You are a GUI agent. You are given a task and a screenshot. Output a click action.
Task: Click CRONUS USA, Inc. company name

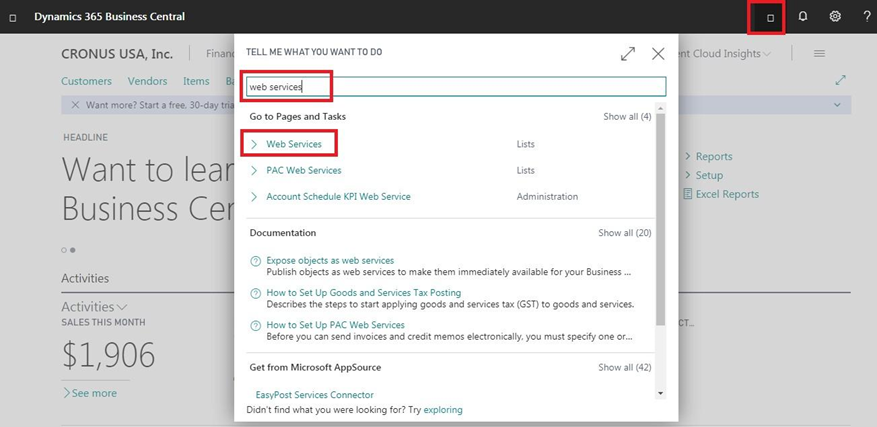pos(117,54)
